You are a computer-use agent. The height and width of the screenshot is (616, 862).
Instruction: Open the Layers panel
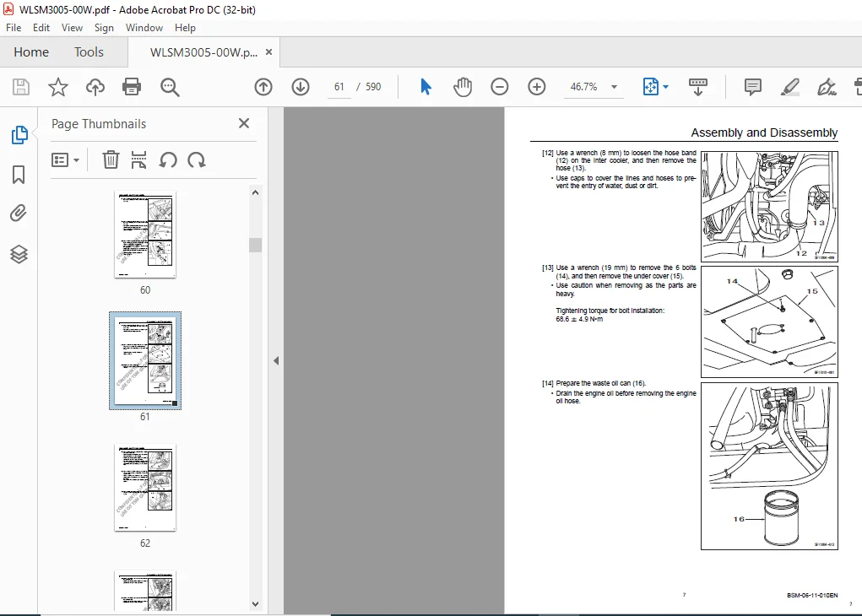(19, 254)
